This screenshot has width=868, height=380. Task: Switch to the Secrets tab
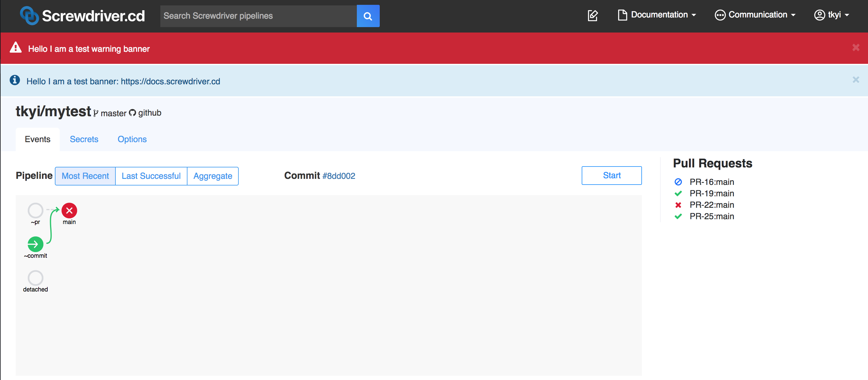(84, 139)
